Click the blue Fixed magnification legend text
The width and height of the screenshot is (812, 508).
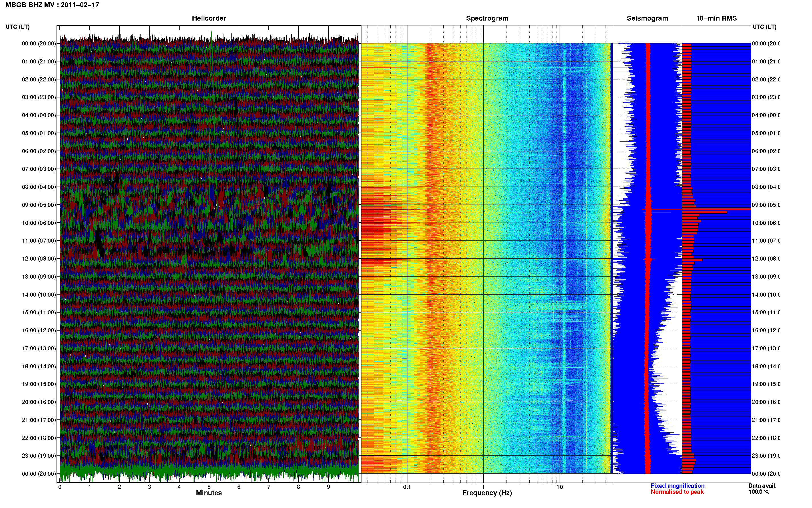678,486
